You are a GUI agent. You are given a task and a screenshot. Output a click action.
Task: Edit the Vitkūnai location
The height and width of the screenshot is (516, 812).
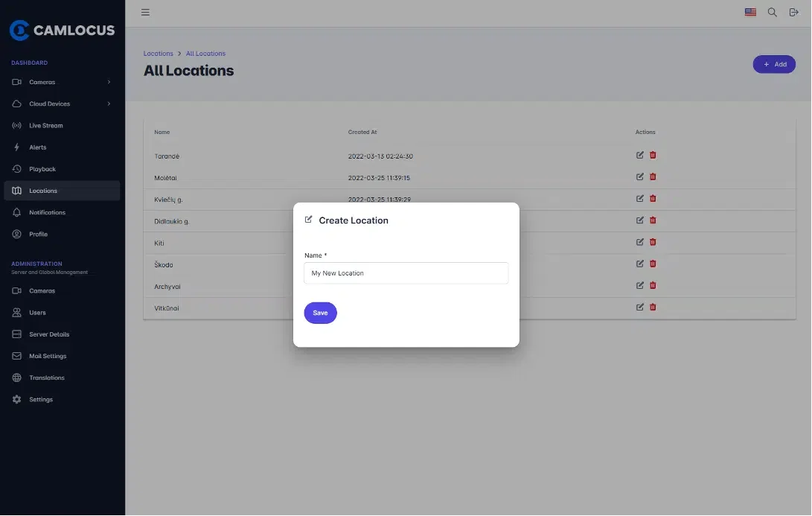coord(640,308)
